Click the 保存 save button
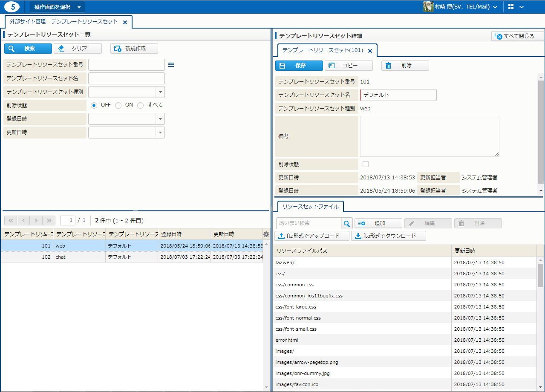 point(299,66)
